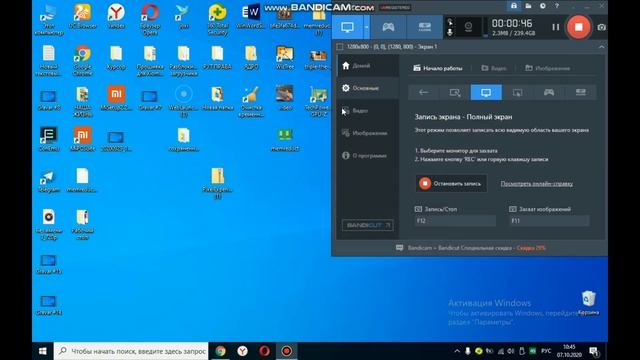Toggle the webcam overlay icon
Image resolution: width=640 pixels, height=360 pixels.
point(468,27)
